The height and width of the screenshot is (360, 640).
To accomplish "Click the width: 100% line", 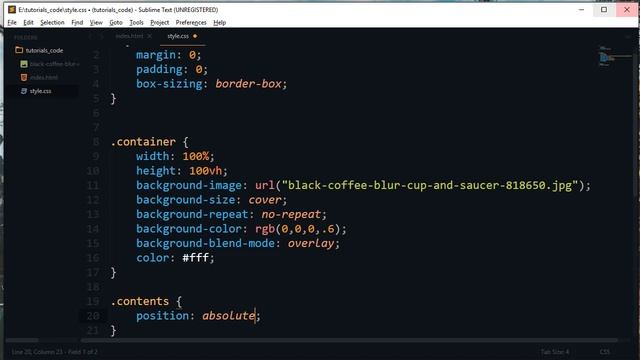I will coord(175,156).
